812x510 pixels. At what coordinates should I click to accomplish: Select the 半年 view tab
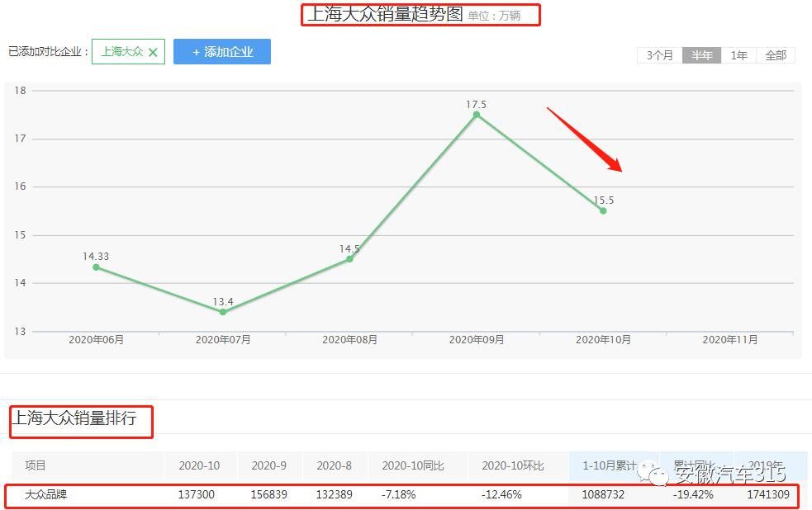click(x=701, y=55)
